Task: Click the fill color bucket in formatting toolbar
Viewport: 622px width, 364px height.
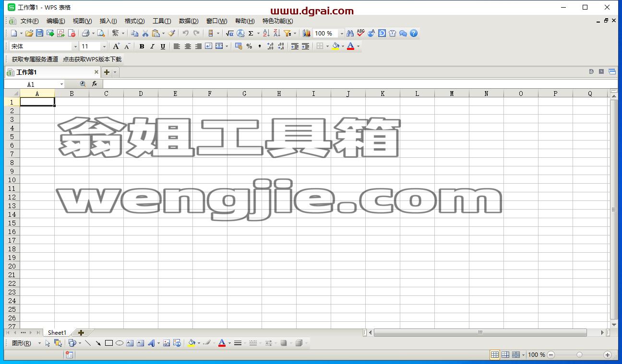Action: click(335, 47)
